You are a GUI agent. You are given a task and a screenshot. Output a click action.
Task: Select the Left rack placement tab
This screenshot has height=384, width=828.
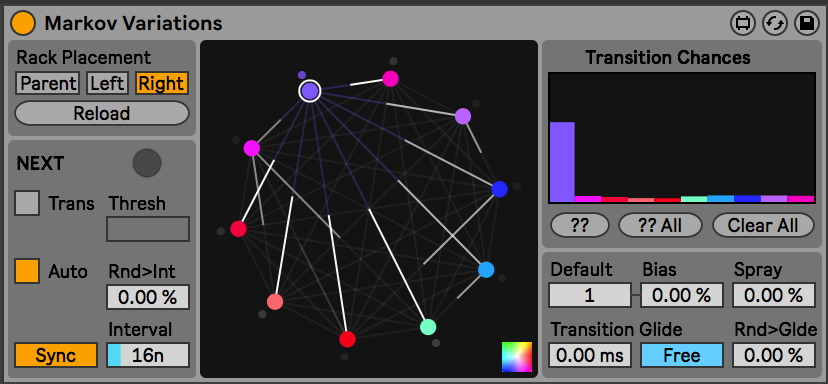pyautogui.click(x=107, y=83)
